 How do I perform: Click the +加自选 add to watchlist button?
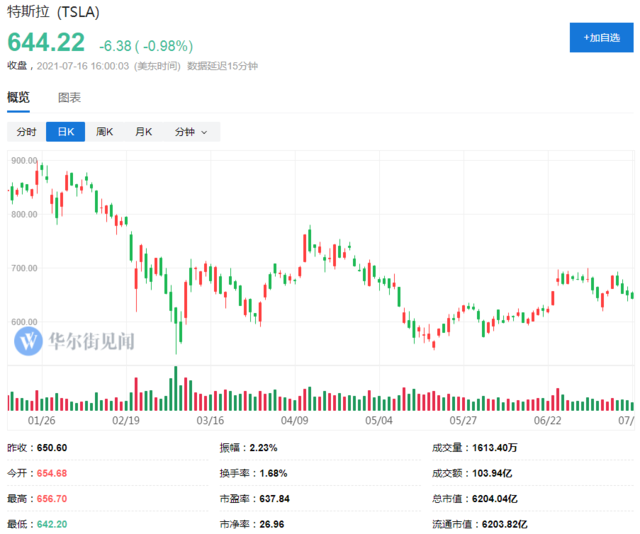click(x=601, y=38)
